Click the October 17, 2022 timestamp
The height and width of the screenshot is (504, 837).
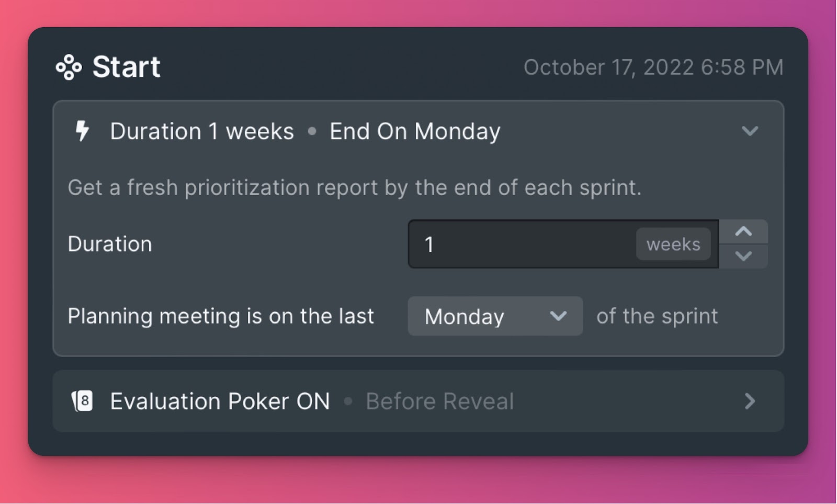[x=653, y=67]
